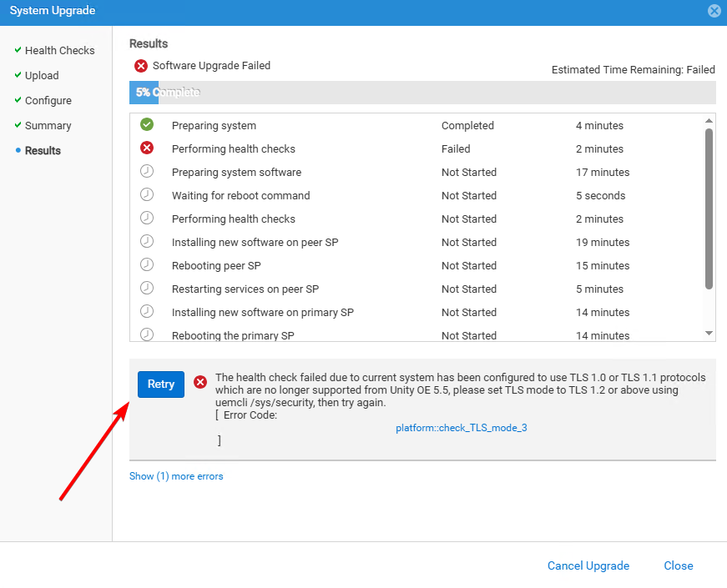Image resolution: width=727 pixels, height=588 pixels.
Task: Click the Retry button
Action: [x=161, y=384]
